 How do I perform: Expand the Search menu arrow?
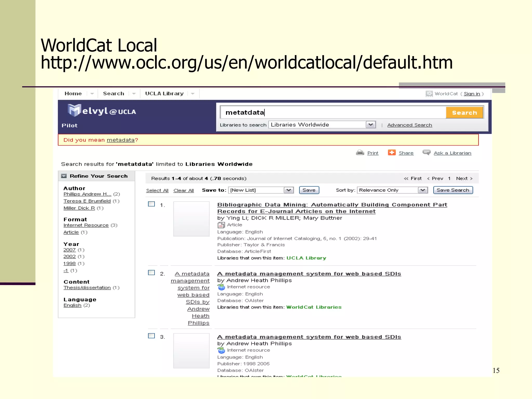(x=134, y=94)
